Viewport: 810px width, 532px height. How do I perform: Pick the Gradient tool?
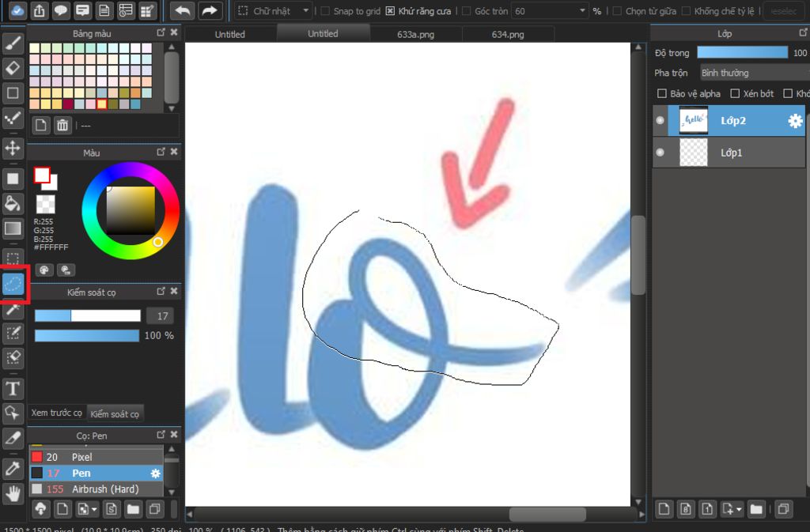click(x=13, y=229)
